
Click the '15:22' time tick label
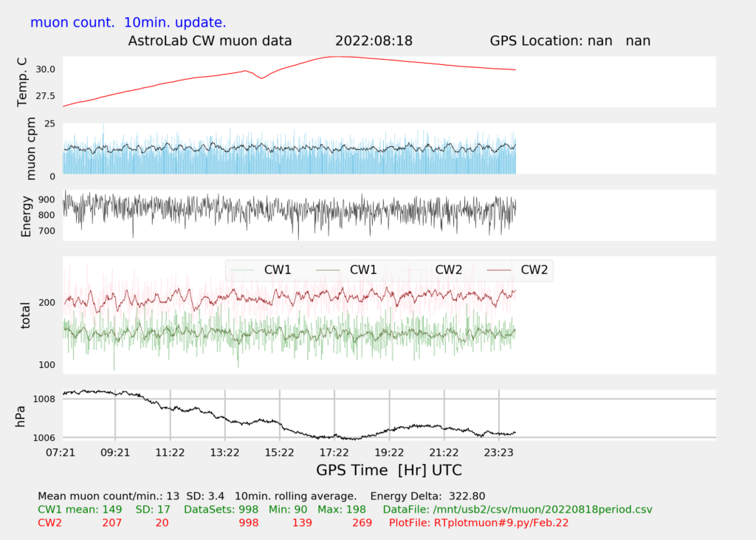tap(280, 453)
